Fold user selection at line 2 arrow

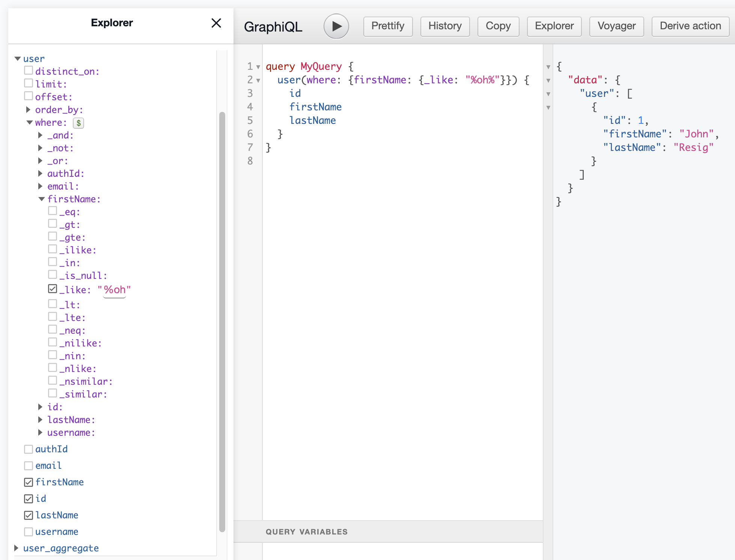pos(258,81)
